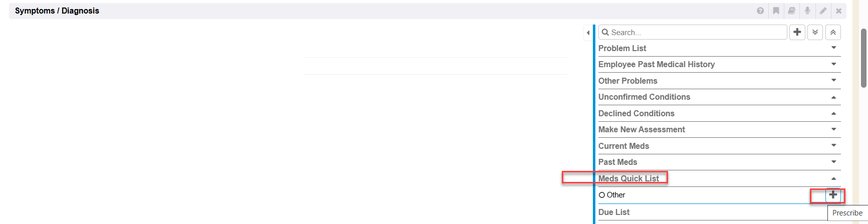Click the Meds Quick List heading
The height and width of the screenshot is (224, 868).
pos(628,178)
